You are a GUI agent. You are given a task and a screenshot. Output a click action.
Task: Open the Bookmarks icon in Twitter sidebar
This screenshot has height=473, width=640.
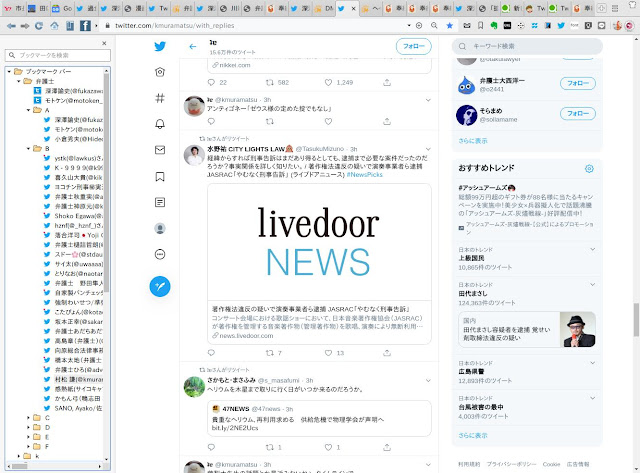click(x=160, y=176)
